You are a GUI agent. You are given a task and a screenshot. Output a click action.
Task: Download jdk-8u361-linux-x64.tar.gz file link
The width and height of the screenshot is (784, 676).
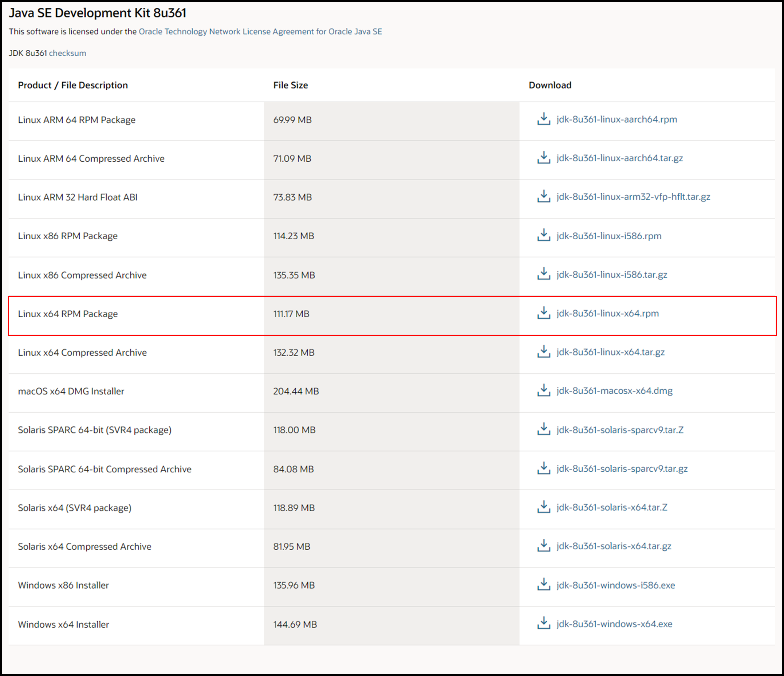[610, 352]
